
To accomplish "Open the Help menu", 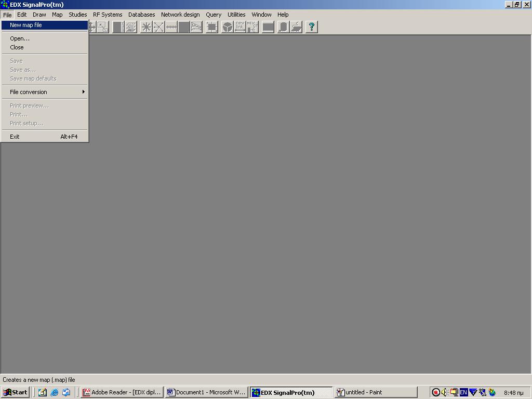I will 283,15.
